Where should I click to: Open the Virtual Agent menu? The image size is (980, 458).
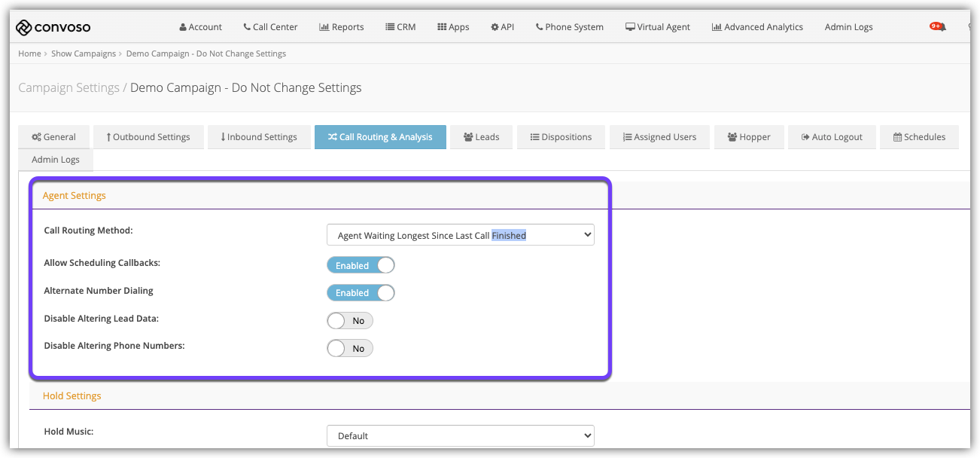point(657,27)
